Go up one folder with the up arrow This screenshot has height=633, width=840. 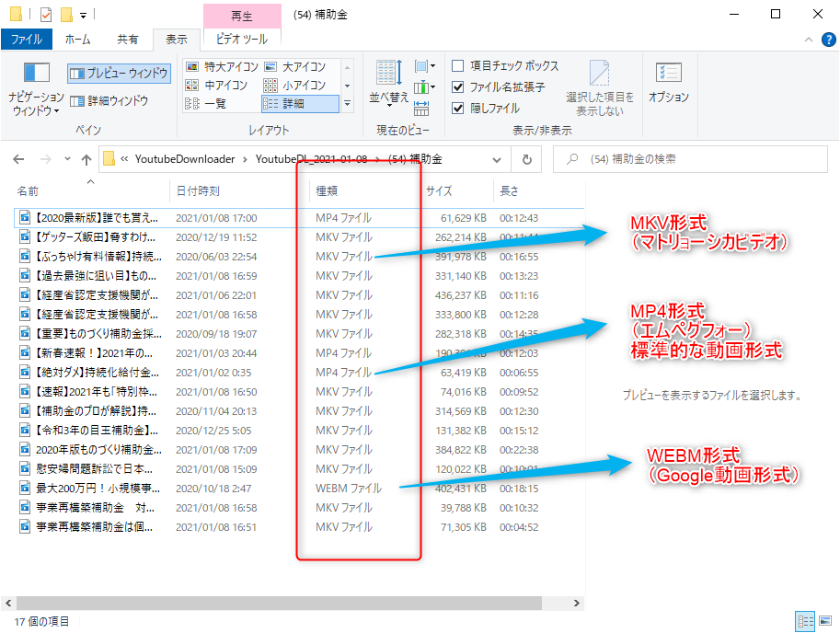tap(86, 159)
